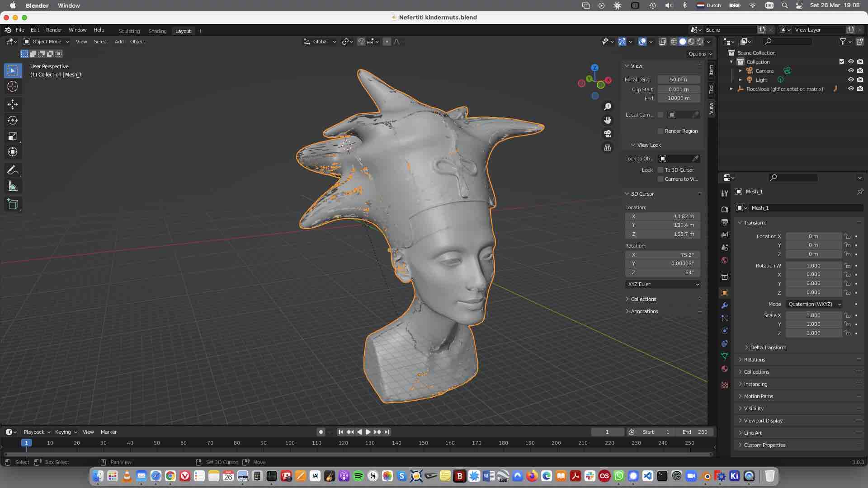Hide Light in viewport via eye icon

851,80
